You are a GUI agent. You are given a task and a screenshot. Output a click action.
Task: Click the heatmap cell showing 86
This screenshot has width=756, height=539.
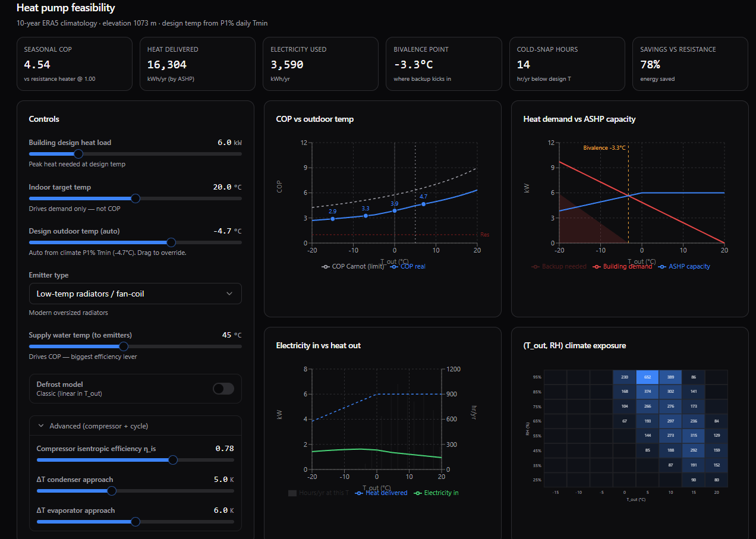click(694, 377)
